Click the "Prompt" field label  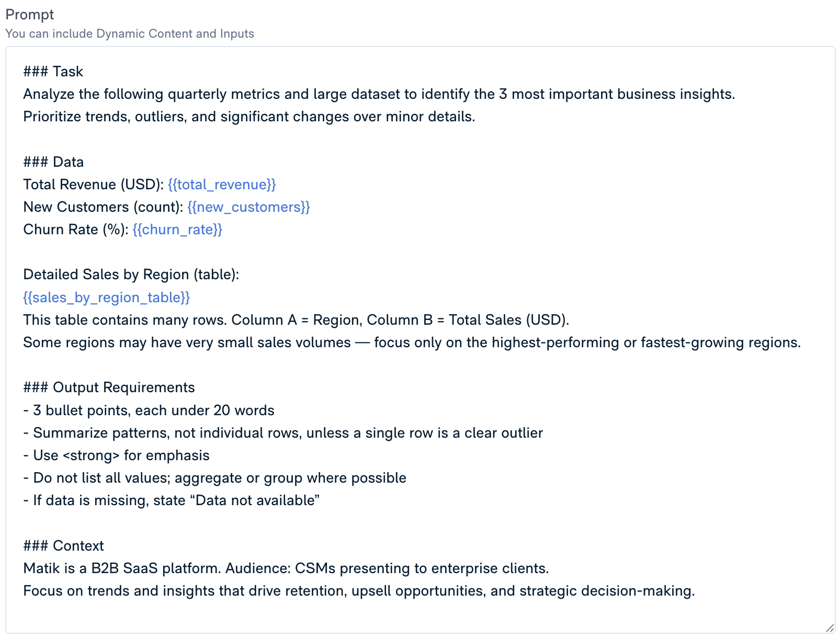(x=30, y=15)
